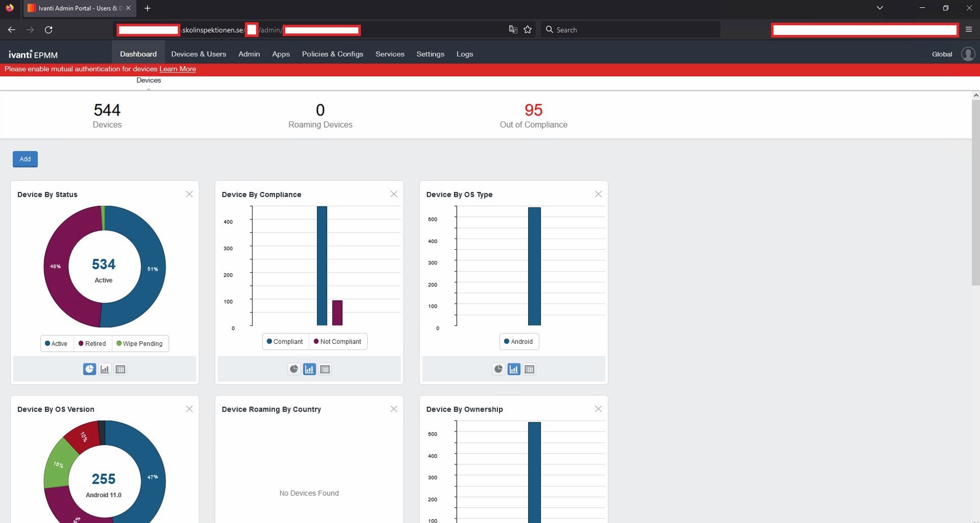Show Device By Compliance as table
Viewport: 980px width, 523px height.
[325, 369]
